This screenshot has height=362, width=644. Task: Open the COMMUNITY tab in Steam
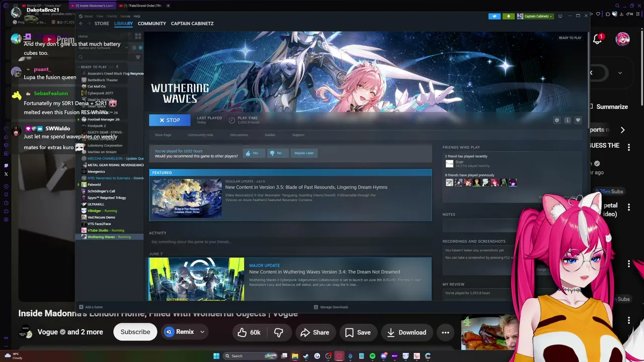point(152,24)
